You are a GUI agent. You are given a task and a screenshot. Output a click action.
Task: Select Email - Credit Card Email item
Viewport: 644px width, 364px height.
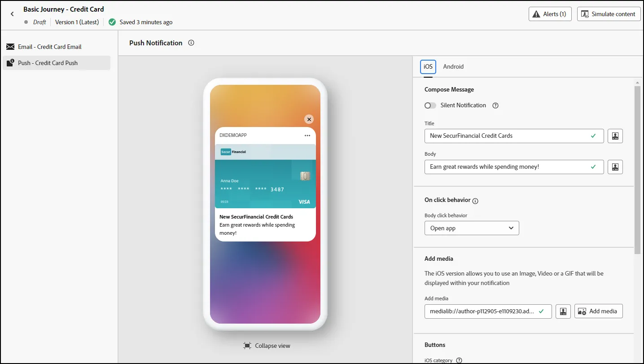pos(57,47)
